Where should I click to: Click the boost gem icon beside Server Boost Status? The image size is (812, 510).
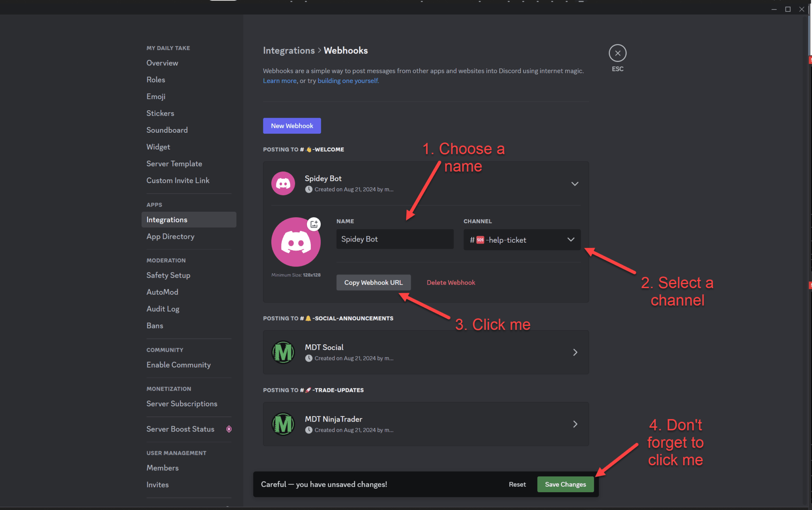[229, 429]
